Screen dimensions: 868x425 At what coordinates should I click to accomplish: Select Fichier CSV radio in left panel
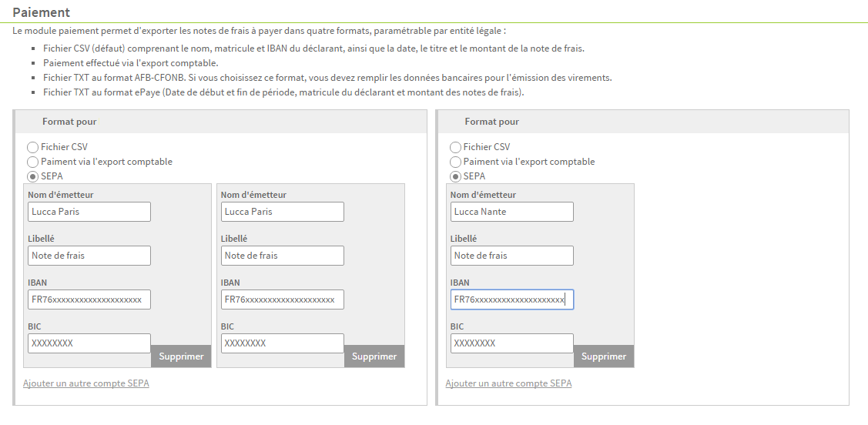pyautogui.click(x=32, y=147)
